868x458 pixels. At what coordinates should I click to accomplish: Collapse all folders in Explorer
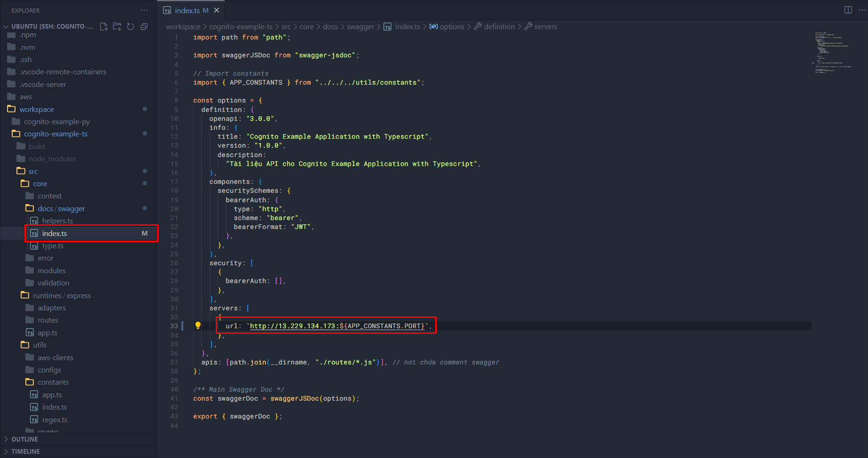coord(144,27)
